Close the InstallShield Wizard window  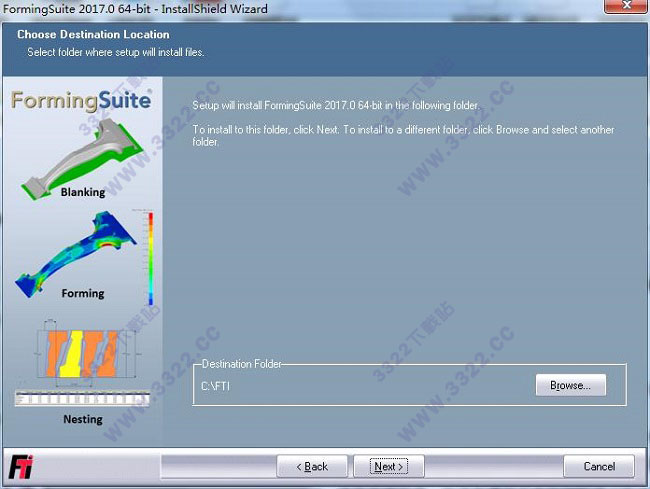coord(626,6)
